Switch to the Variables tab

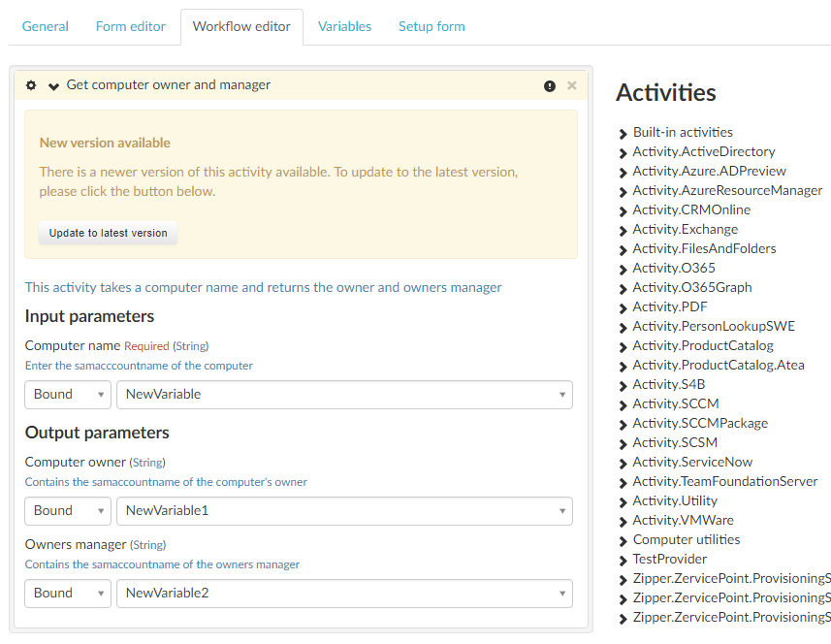point(344,26)
